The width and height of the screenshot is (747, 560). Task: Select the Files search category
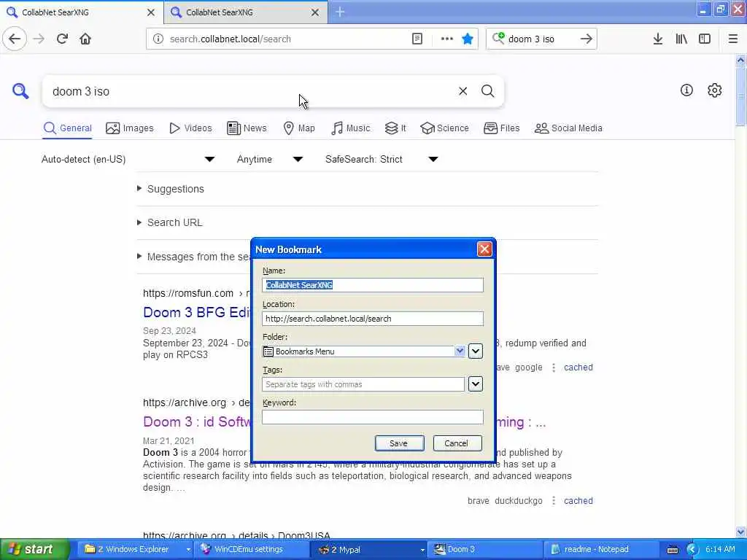coord(501,128)
